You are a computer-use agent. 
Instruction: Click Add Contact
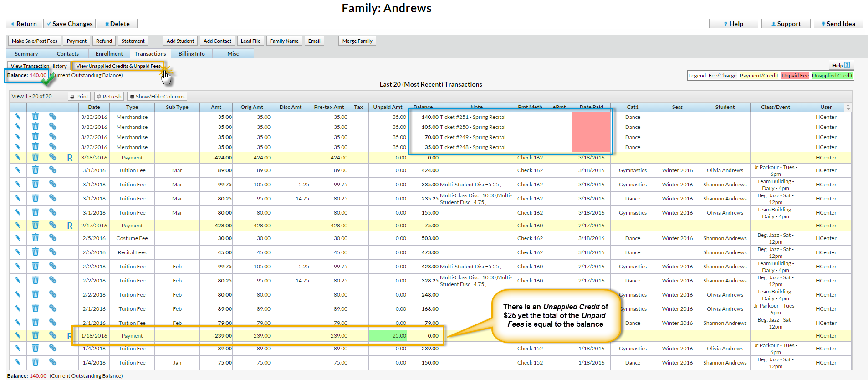point(217,41)
